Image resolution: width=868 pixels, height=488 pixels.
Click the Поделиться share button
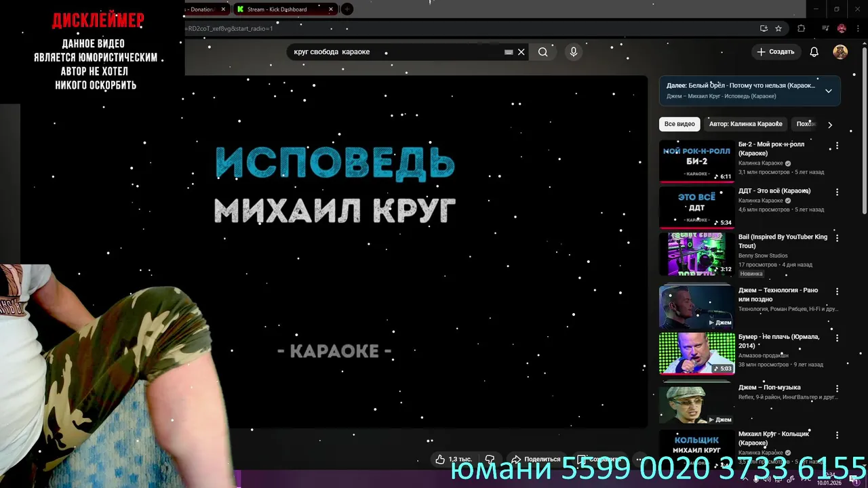(536, 460)
